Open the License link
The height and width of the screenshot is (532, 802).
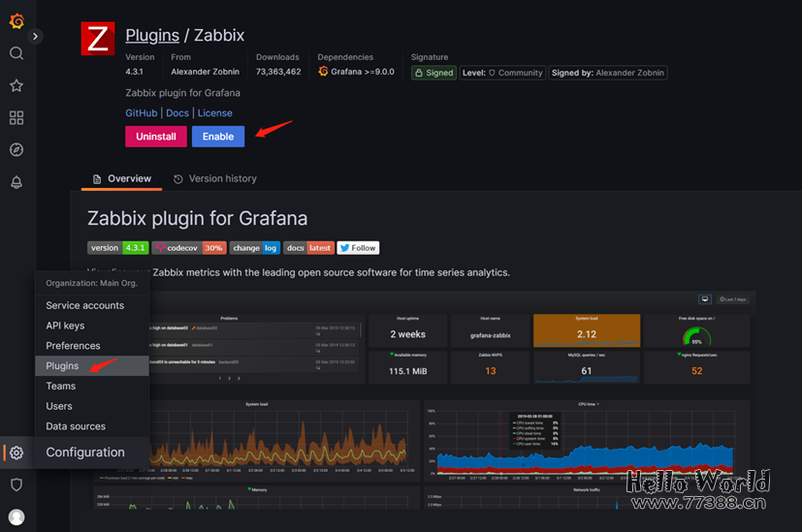pyautogui.click(x=215, y=113)
